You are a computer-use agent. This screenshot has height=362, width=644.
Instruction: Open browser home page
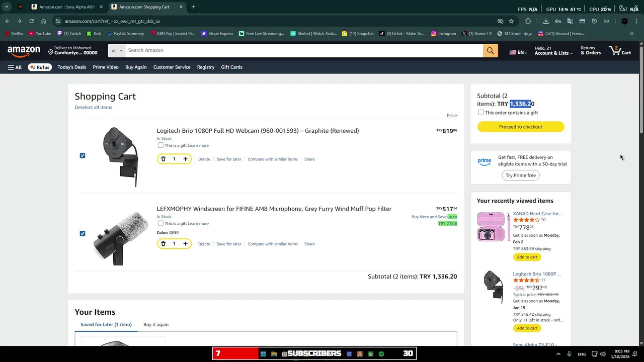point(43,21)
